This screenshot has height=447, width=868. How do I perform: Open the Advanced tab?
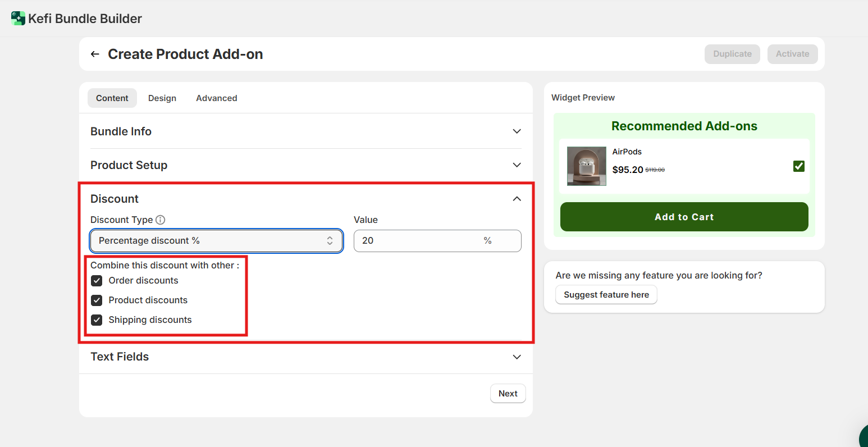216,98
